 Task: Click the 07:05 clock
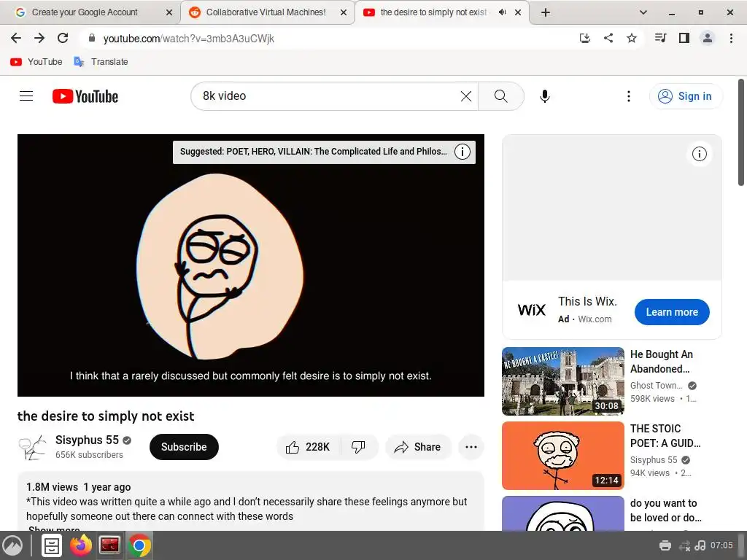(721, 545)
